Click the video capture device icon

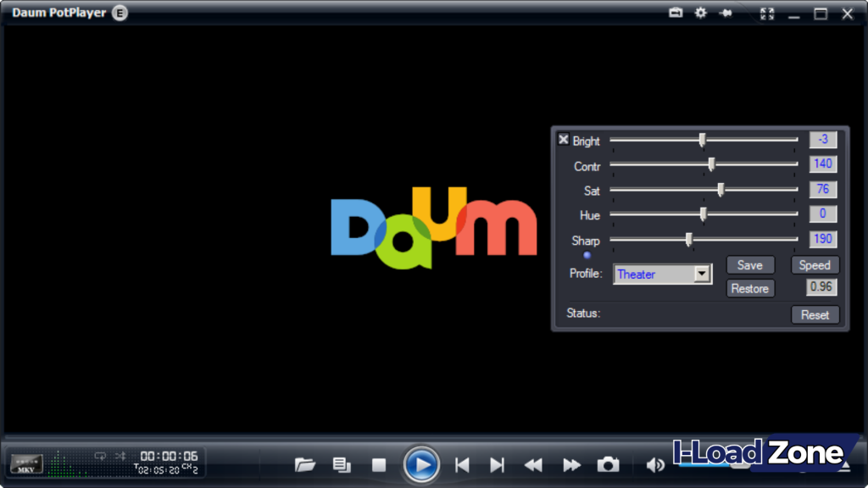point(676,13)
